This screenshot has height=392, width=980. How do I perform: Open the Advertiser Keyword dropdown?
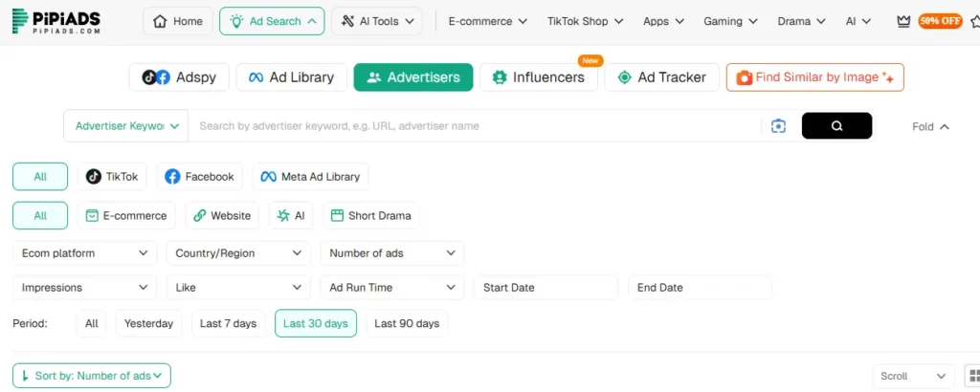pyautogui.click(x=126, y=126)
